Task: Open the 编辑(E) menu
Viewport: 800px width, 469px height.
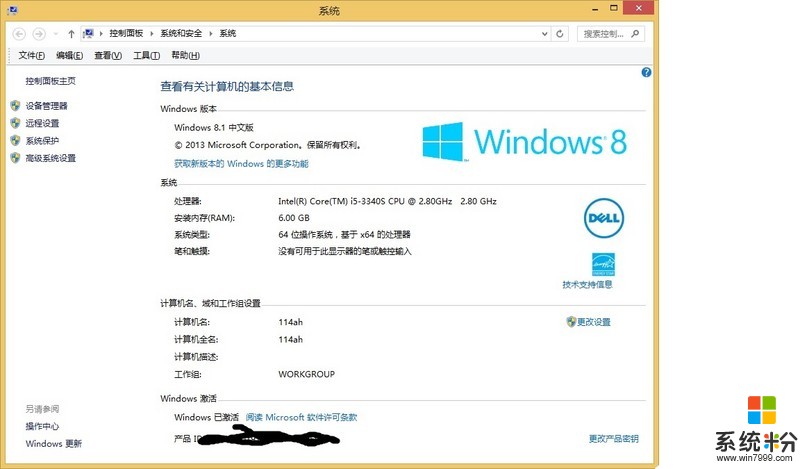Action: (69, 55)
